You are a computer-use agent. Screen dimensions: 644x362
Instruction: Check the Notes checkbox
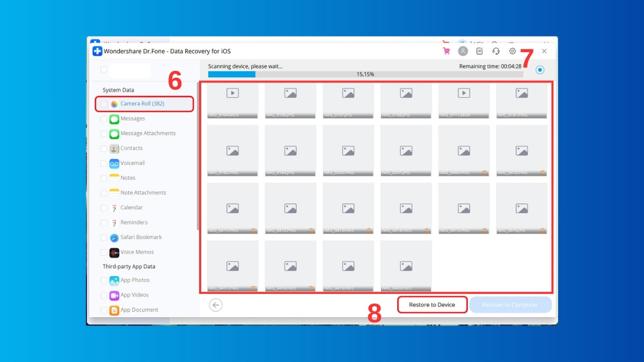coord(104,178)
